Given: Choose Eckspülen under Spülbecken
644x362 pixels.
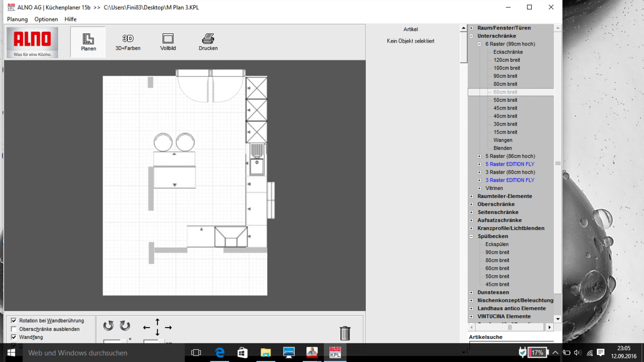Looking at the screenshot, I should point(497,244).
